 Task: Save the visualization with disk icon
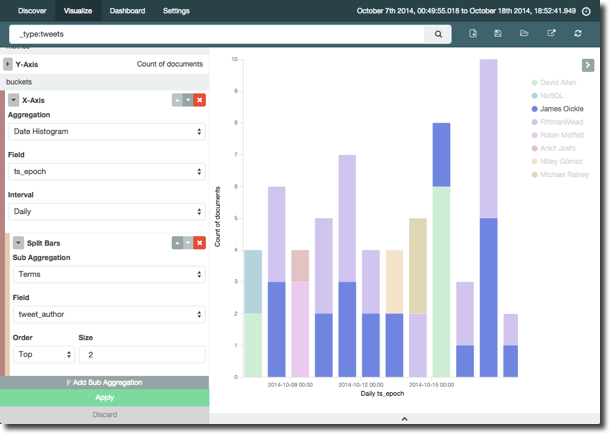click(x=498, y=34)
